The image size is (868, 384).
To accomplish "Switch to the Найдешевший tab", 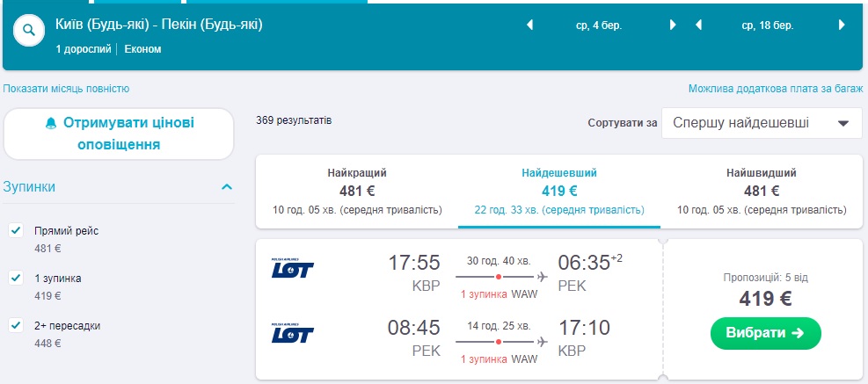I will click(559, 191).
